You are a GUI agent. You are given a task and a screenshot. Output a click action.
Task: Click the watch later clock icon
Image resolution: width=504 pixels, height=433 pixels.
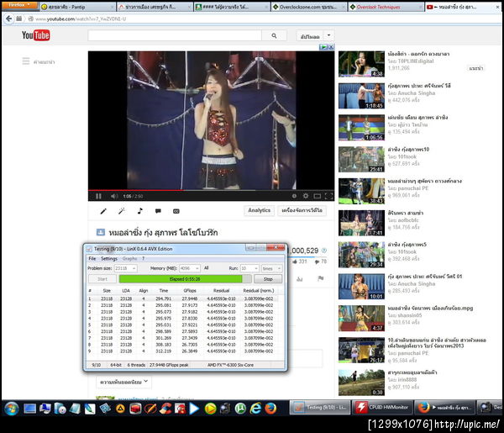coord(294,196)
